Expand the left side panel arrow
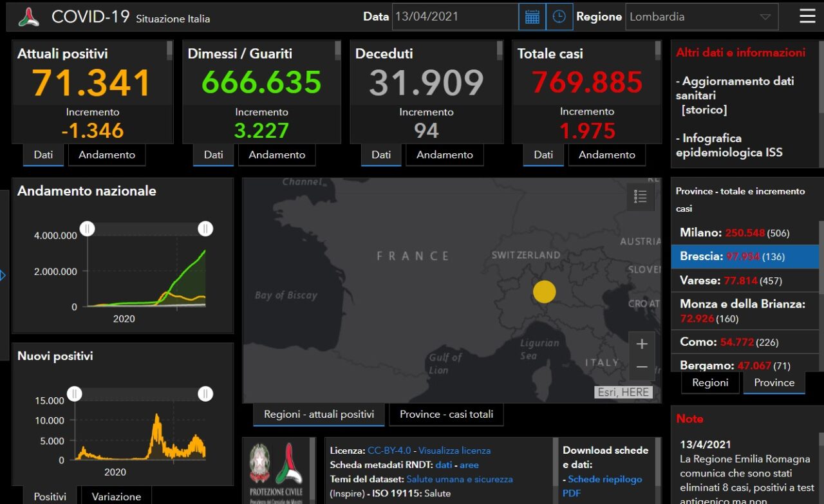 (x=3, y=275)
